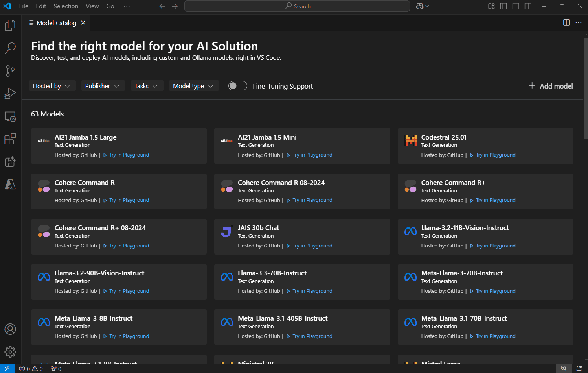This screenshot has width=588, height=373.
Task: Open the File menu
Action: [24, 6]
